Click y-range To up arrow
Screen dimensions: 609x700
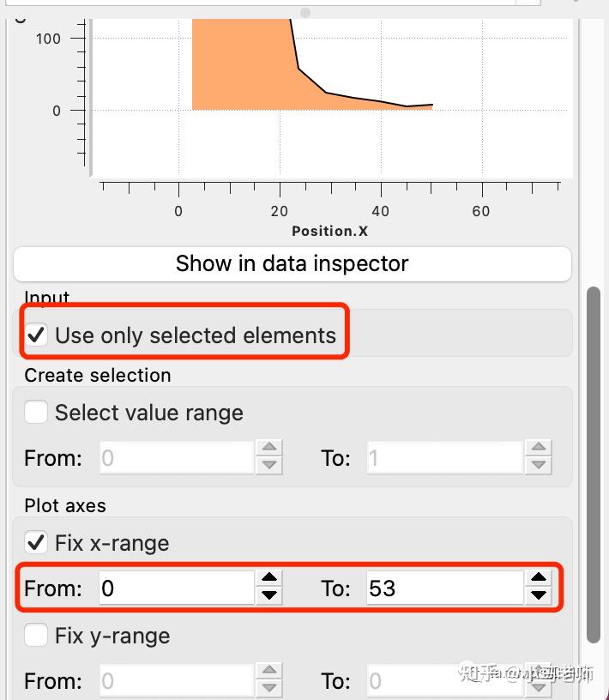coord(539,673)
